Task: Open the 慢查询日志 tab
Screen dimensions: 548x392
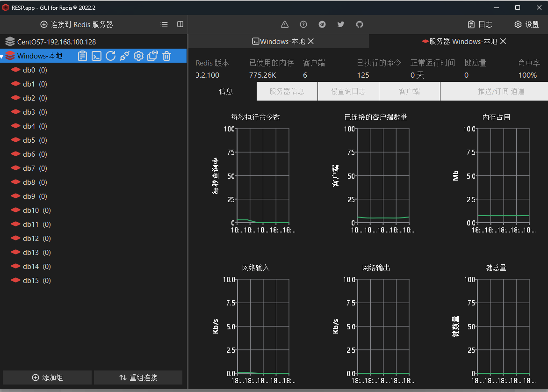Action: (x=348, y=91)
